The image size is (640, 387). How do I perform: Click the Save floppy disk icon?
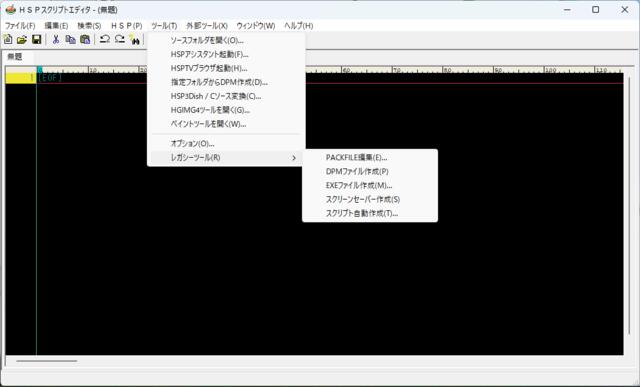(x=37, y=39)
